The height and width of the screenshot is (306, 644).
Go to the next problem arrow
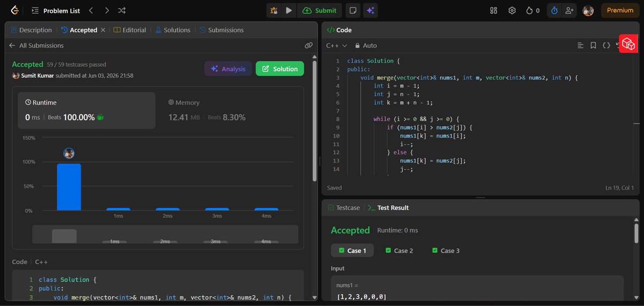[x=106, y=10]
